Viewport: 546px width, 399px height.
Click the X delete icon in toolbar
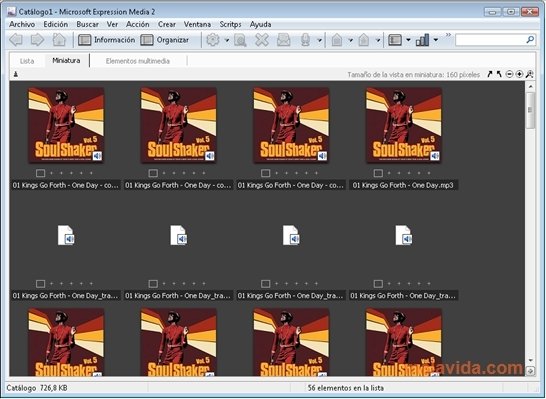262,40
